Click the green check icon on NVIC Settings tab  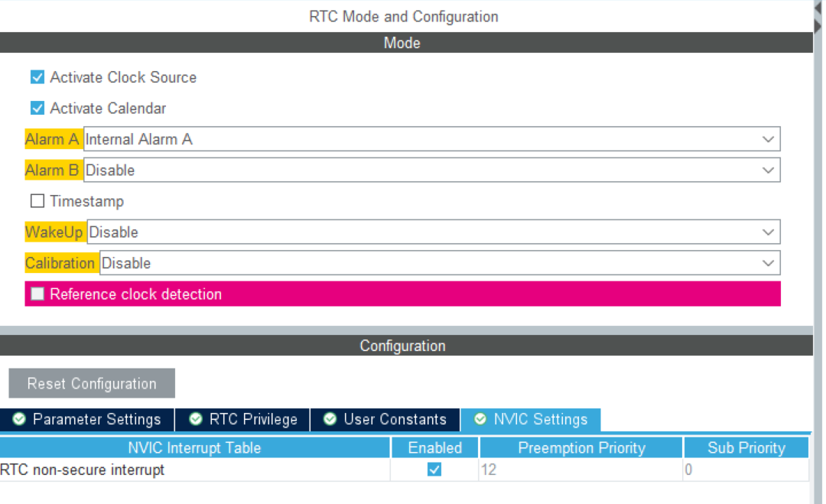[x=480, y=419]
